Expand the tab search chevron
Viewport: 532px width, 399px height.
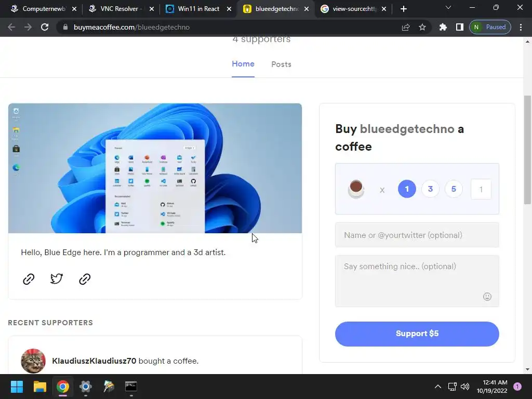coord(448,7)
